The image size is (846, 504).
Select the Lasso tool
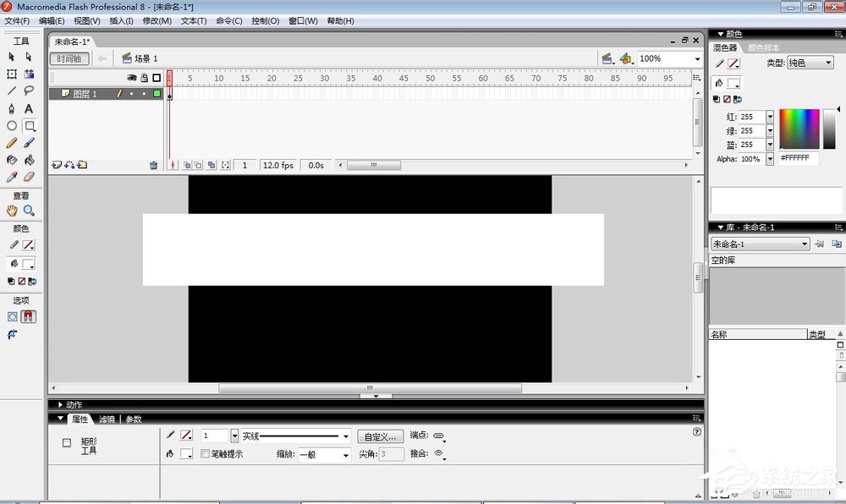29,90
